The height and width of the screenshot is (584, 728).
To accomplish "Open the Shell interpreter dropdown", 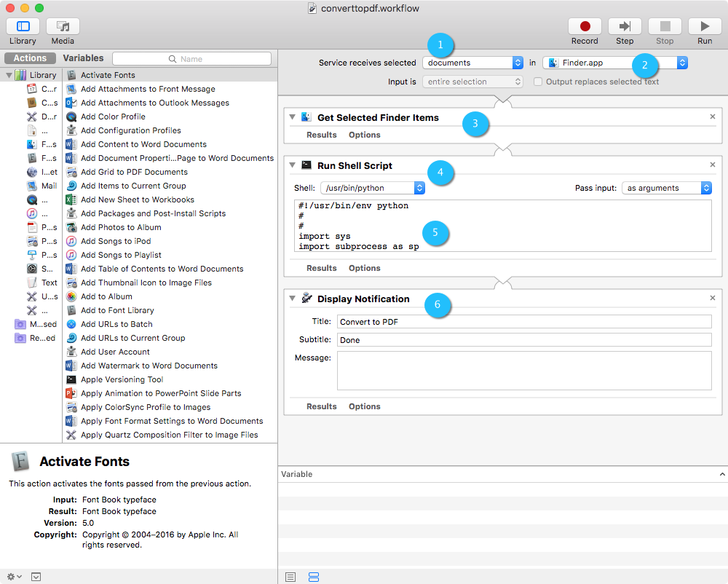I will 373,188.
